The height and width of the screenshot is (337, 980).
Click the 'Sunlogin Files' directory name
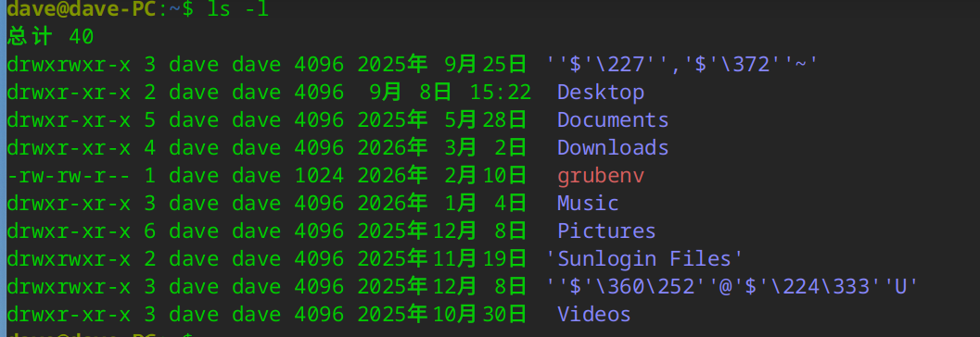pos(644,258)
